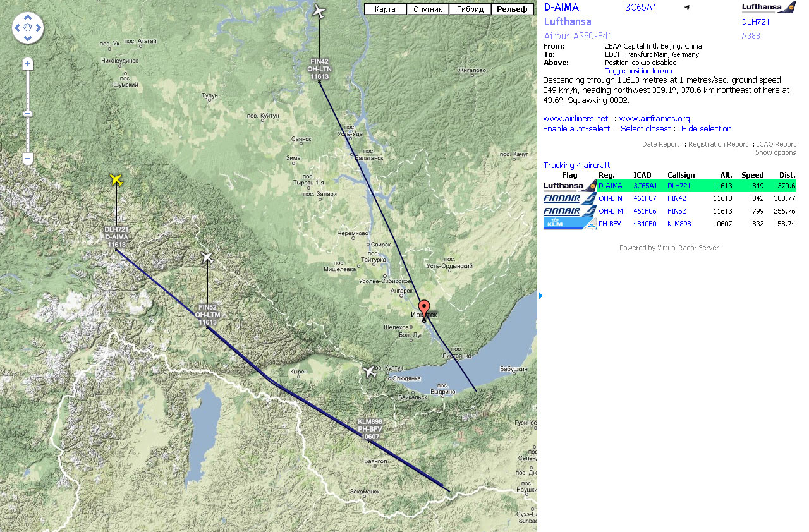
Task: Click the DLH721 D-AIMA map label
Action: [x=116, y=237]
